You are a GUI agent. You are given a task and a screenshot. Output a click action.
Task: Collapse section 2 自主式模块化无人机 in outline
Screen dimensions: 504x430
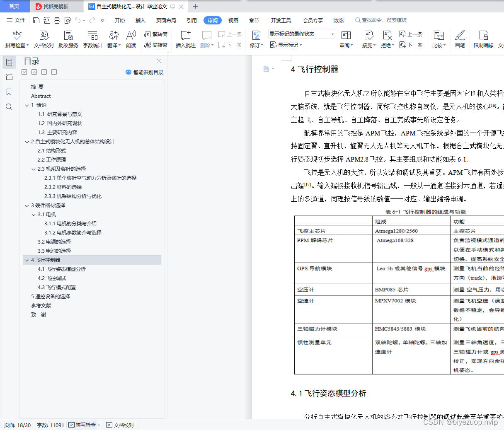tap(27, 142)
